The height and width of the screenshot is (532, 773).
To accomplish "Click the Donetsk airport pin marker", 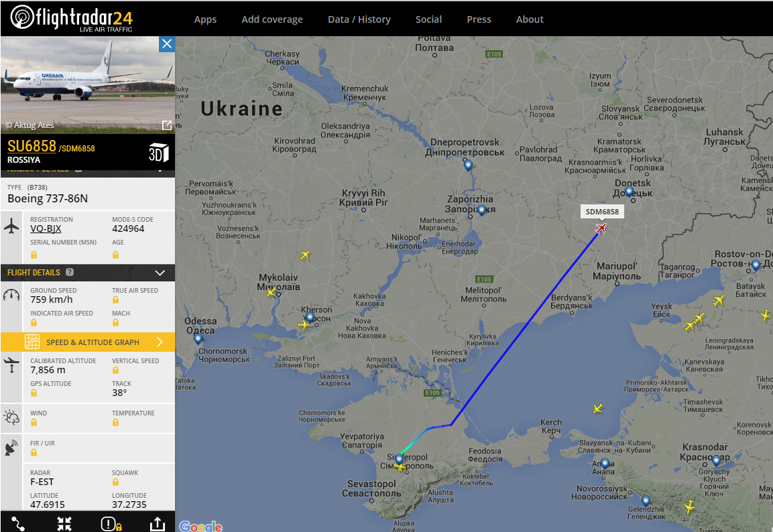I will [629, 191].
